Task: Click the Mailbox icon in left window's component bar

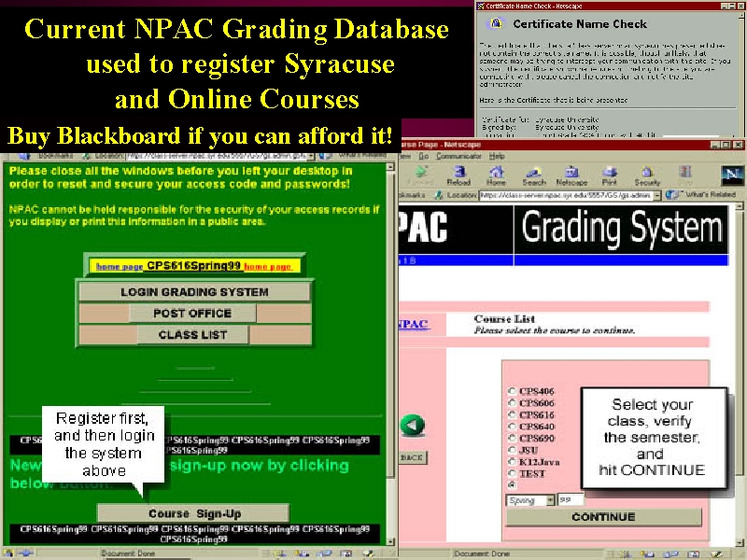Action: (x=303, y=553)
